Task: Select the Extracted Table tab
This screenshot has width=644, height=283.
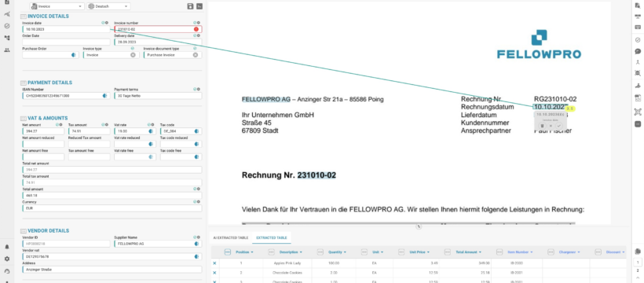Action: (x=272, y=237)
